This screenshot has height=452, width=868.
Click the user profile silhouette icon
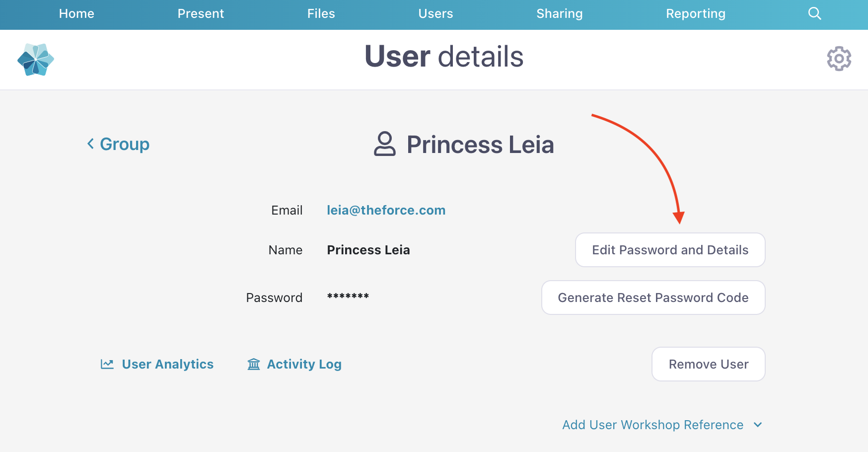click(384, 144)
